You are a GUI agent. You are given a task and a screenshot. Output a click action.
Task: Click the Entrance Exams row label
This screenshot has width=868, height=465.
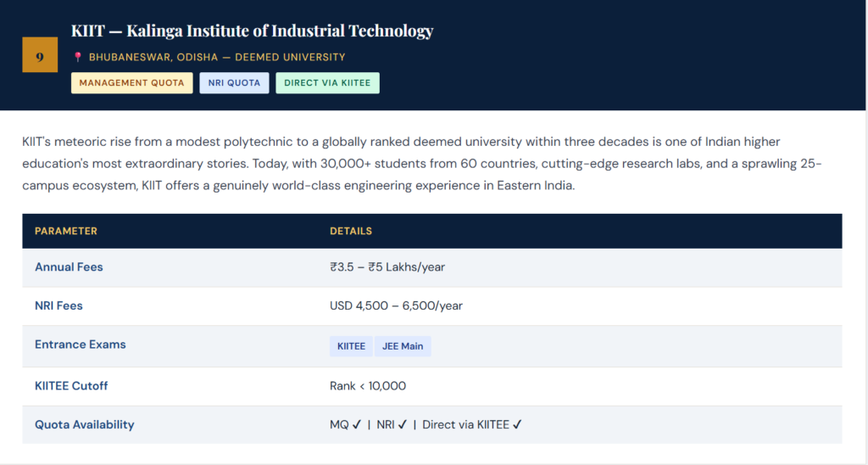coord(81,345)
